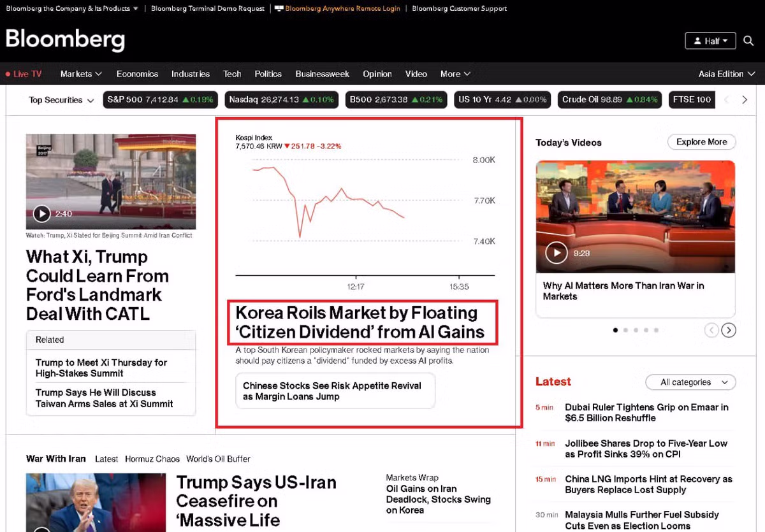Open the Businessweek section
The width and height of the screenshot is (765, 532).
[322, 74]
